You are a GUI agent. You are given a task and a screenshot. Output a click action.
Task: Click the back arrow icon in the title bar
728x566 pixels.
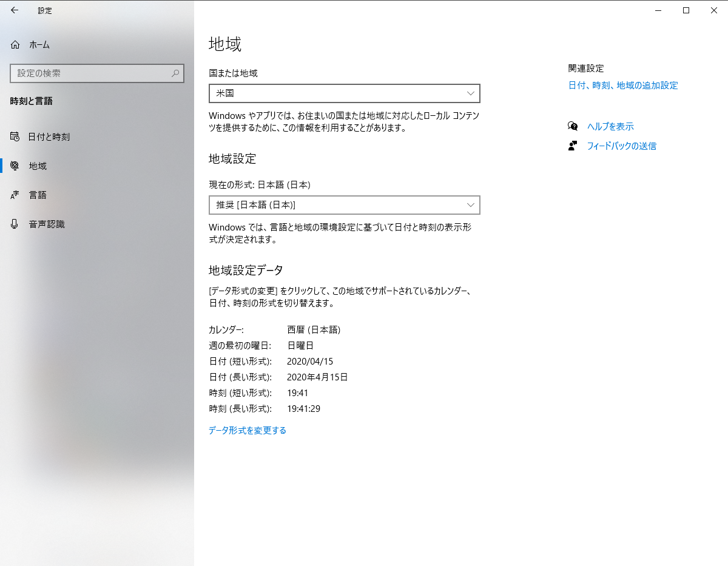pos(15,10)
